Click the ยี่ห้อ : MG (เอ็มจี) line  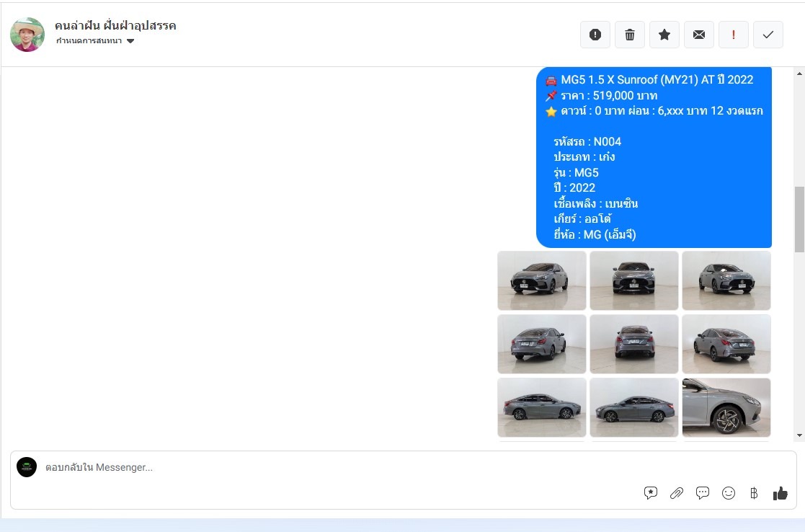(x=595, y=235)
